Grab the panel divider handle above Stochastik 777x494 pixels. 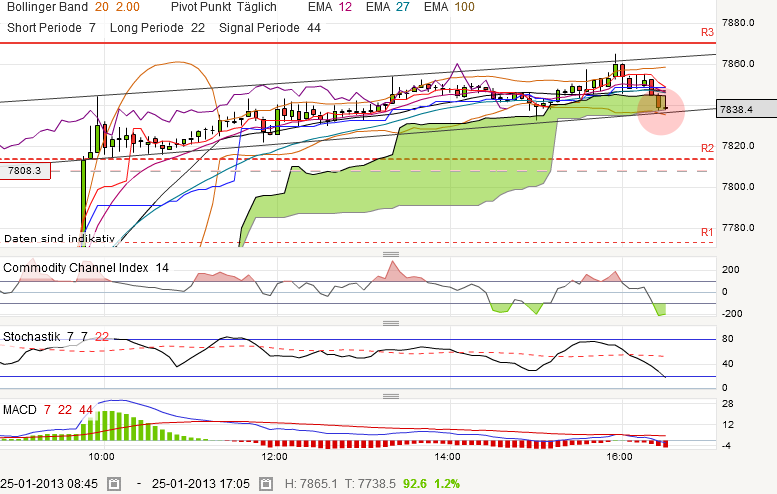click(x=391, y=324)
